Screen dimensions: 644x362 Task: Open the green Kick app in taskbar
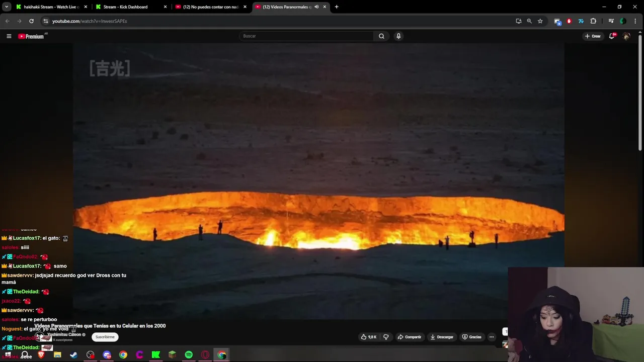click(156, 355)
